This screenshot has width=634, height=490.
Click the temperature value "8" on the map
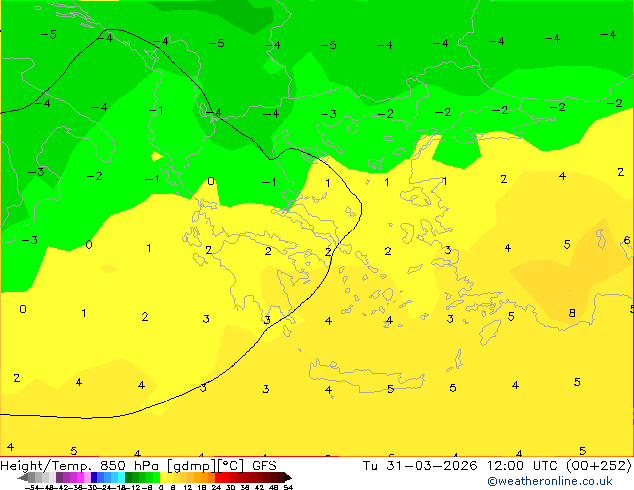click(572, 313)
